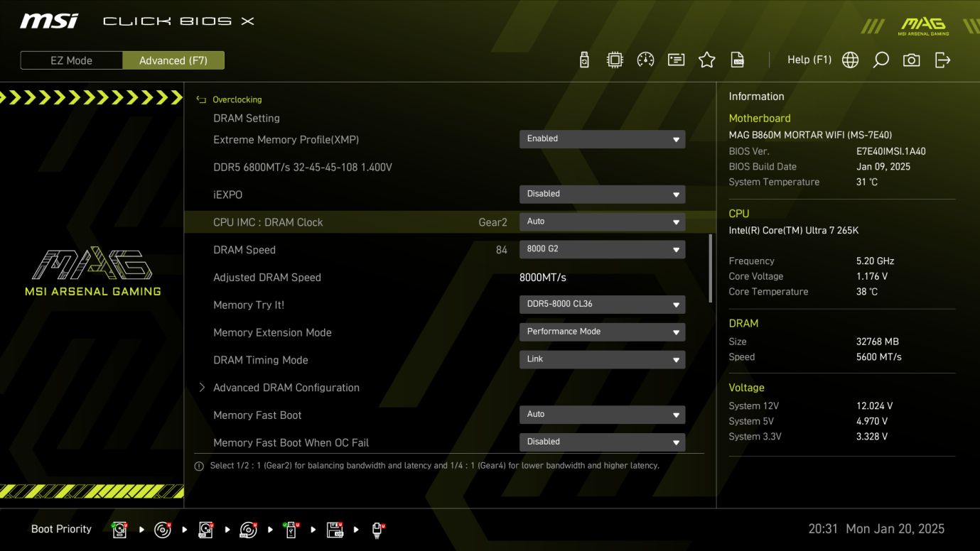
Task: Select the first hard disk boot device
Action: [119, 530]
